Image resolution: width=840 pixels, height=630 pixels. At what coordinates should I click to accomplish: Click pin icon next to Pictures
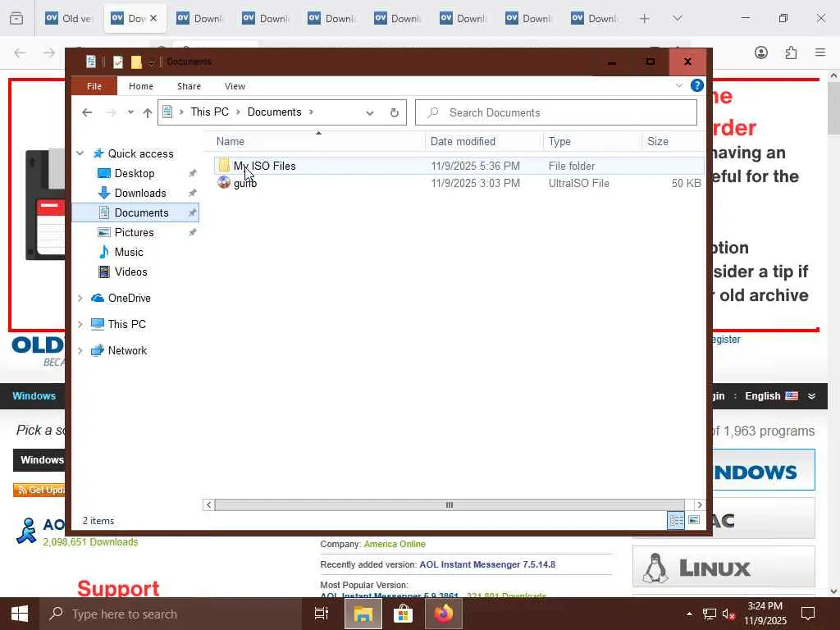click(x=192, y=232)
